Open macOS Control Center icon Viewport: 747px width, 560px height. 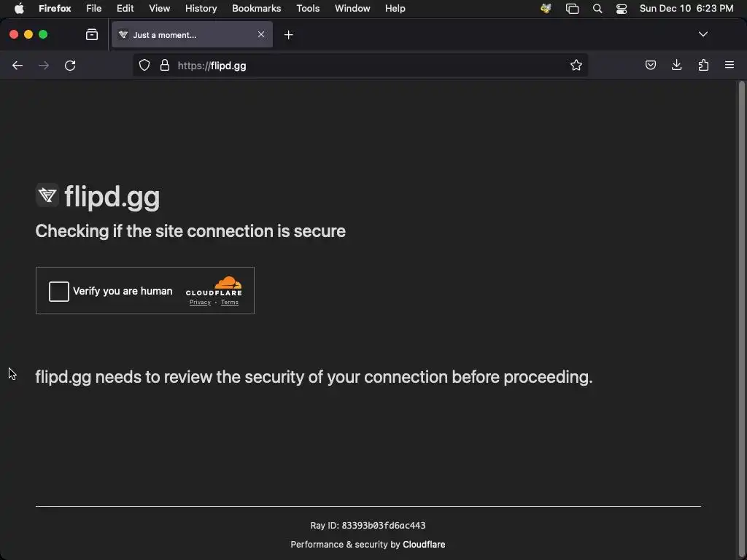click(x=622, y=9)
